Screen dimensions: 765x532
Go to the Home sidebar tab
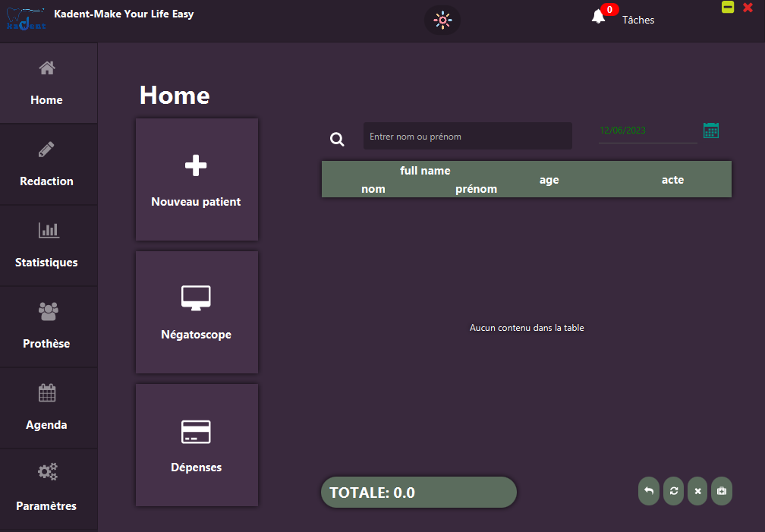pos(47,83)
